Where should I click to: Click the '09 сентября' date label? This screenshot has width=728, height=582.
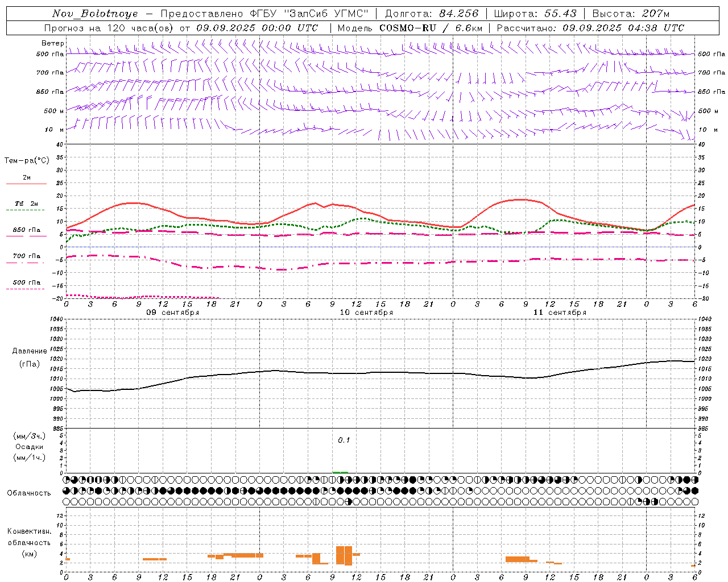pyautogui.click(x=173, y=313)
